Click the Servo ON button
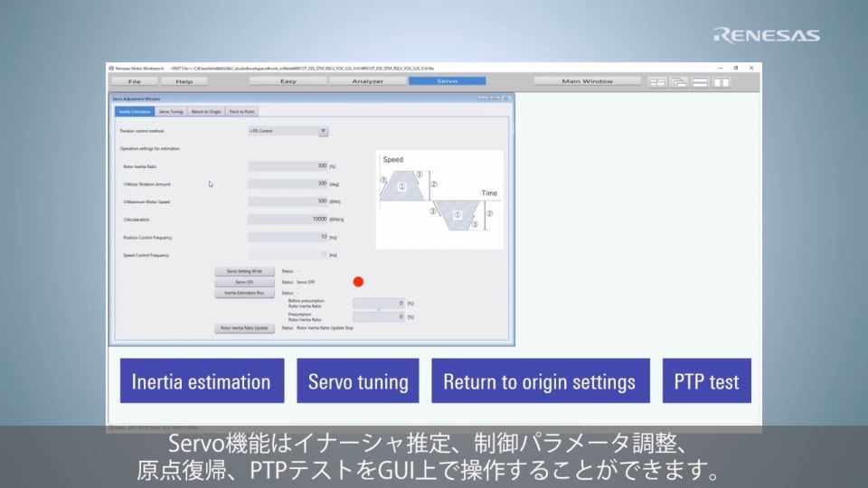This screenshot has height=488, width=868. tap(244, 282)
